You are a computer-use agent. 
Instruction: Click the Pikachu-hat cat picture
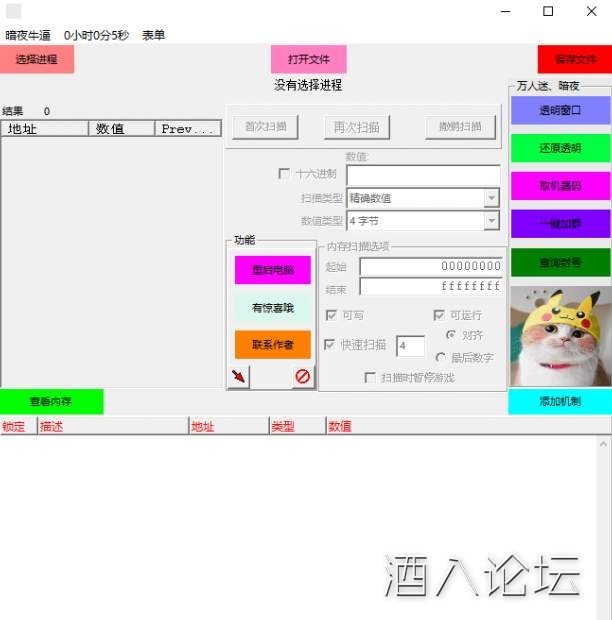point(561,336)
